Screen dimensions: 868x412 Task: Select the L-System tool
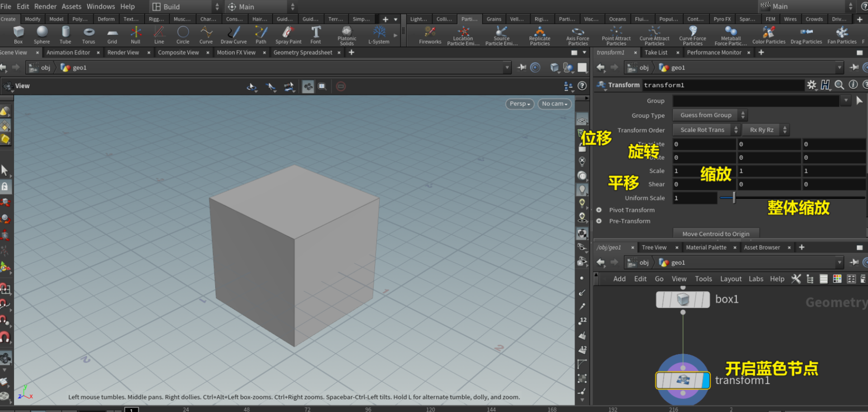click(x=379, y=35)
